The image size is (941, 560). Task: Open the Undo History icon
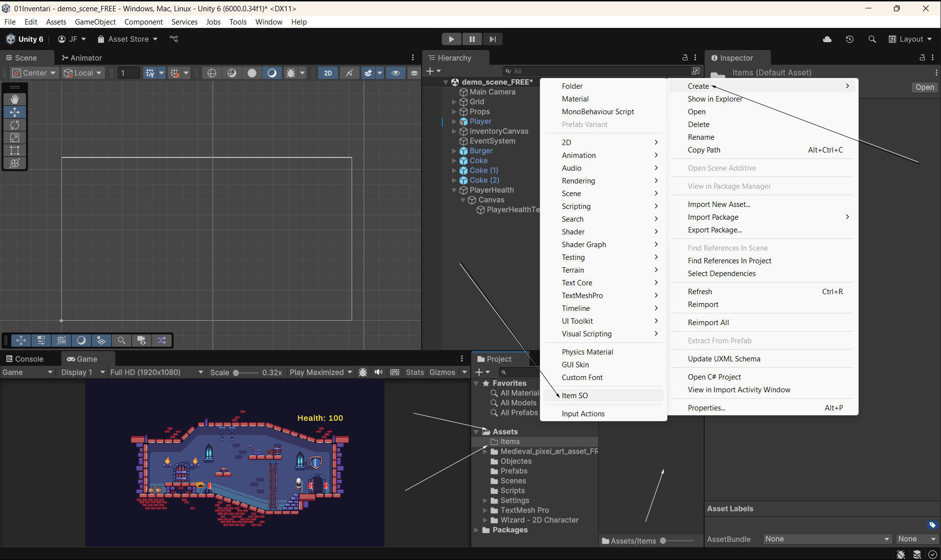(849, 39)
